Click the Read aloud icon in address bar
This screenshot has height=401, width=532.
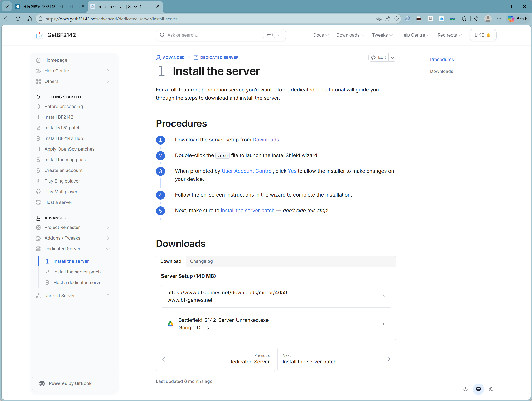387,19
